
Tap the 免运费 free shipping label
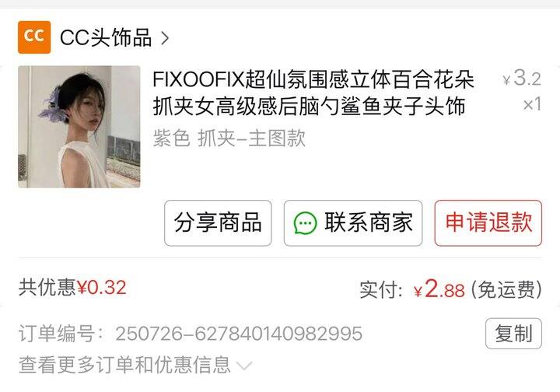[506, 289]
